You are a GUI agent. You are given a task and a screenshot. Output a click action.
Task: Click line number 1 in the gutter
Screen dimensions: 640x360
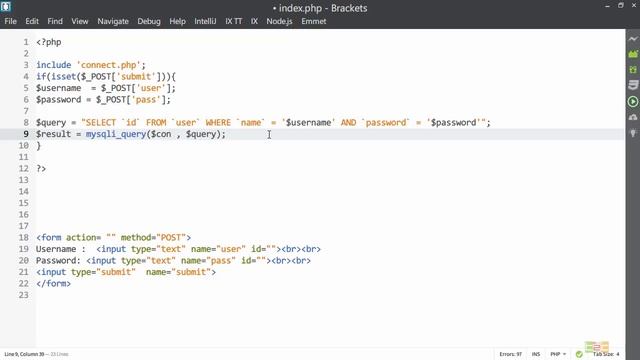point(26,42)
